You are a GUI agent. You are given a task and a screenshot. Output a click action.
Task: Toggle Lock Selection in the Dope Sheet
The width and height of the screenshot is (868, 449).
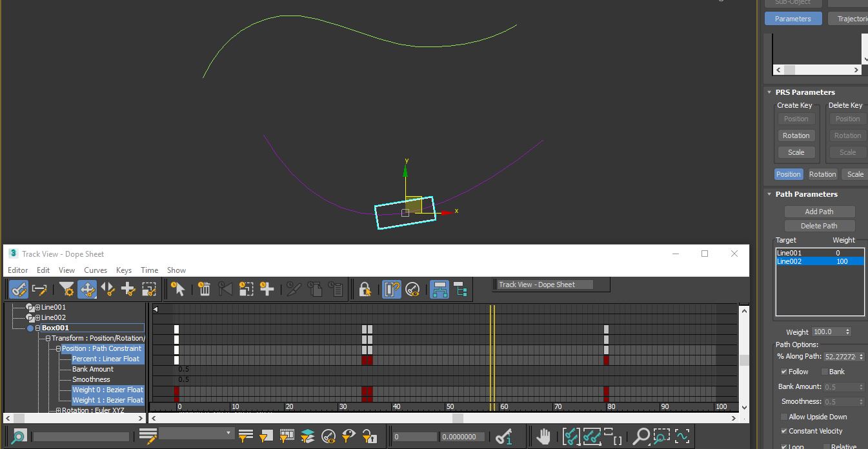[x=365, y=289]
